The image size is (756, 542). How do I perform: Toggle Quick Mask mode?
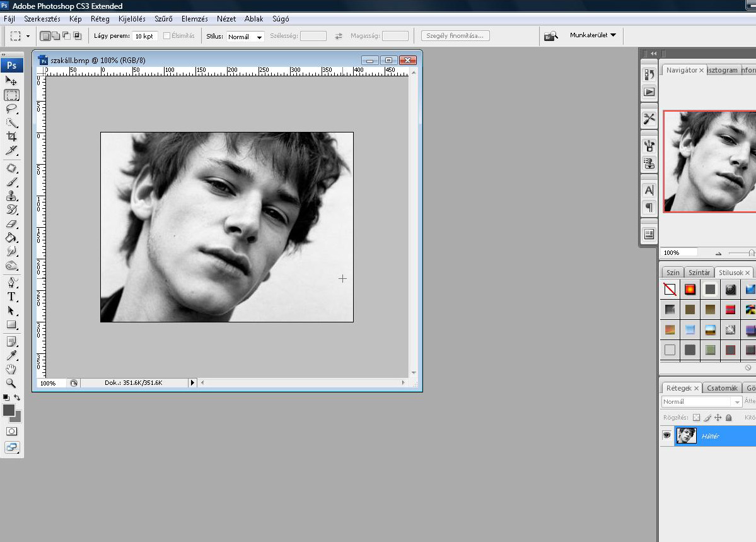point(11,431)
